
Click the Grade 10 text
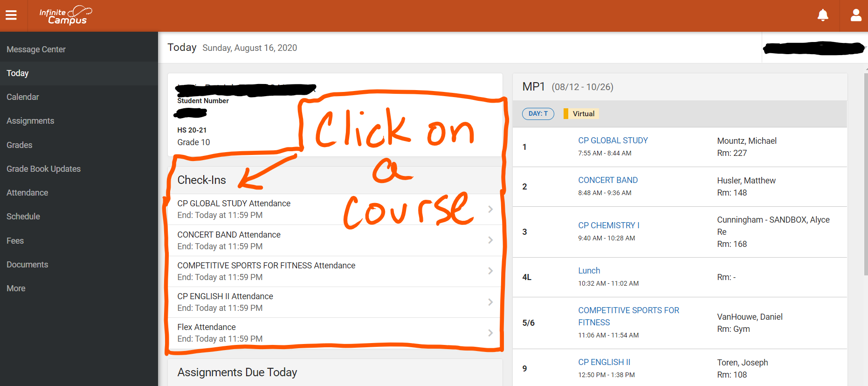coord(193,142)
